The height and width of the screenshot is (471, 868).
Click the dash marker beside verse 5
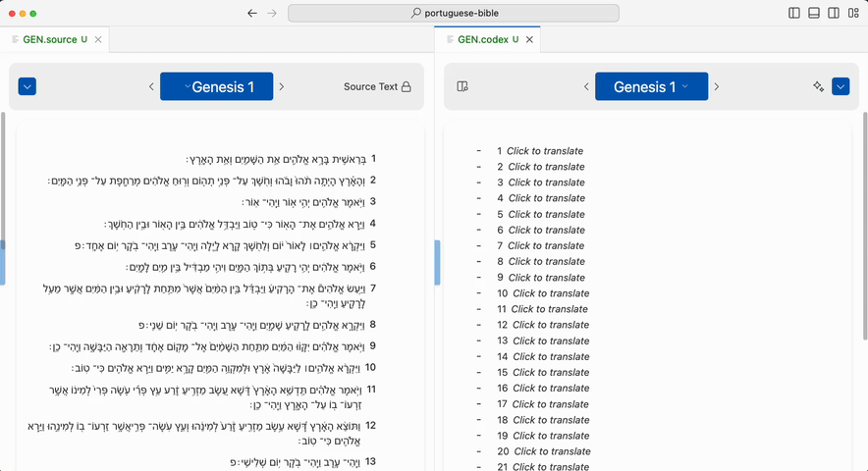pyautogui.click(x=479, y=214)
